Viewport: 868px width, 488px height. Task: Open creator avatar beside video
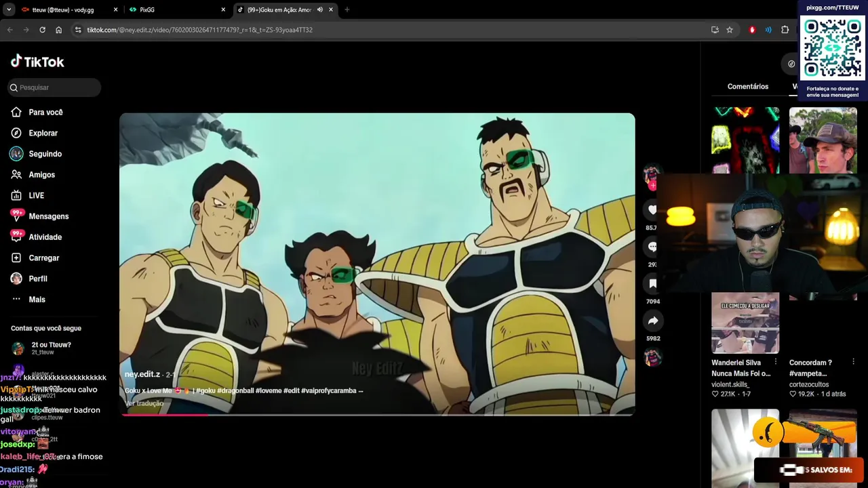point(652,174)
